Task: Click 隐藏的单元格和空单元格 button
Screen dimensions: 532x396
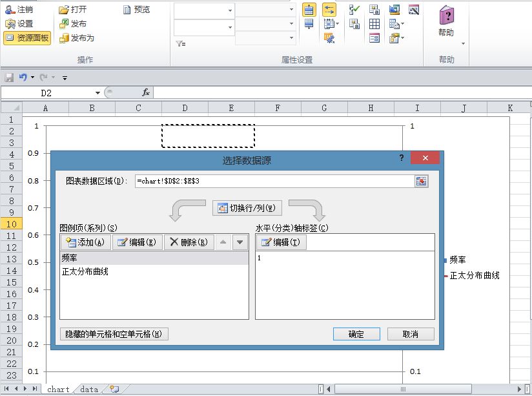Action: [114, 334]
